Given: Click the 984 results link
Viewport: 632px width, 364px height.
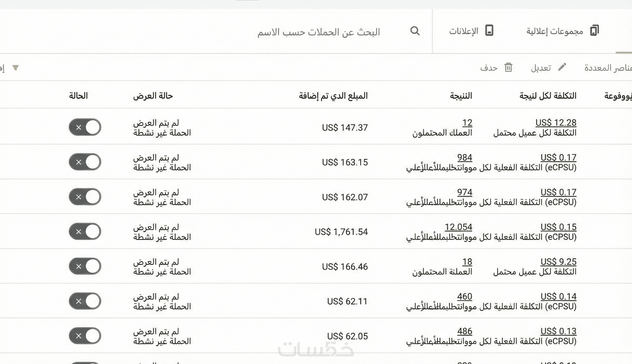Looking at the screenshot, I should pos(464,157).
